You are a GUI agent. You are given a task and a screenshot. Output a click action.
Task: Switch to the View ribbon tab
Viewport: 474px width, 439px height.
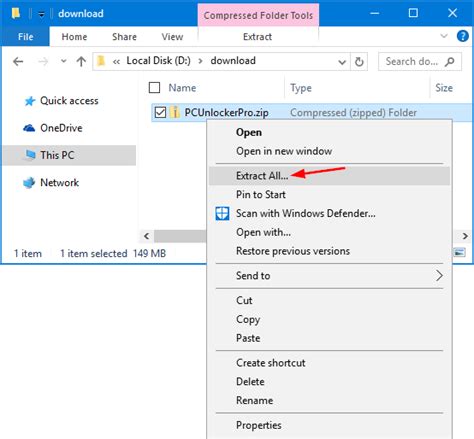pos(172,37)
